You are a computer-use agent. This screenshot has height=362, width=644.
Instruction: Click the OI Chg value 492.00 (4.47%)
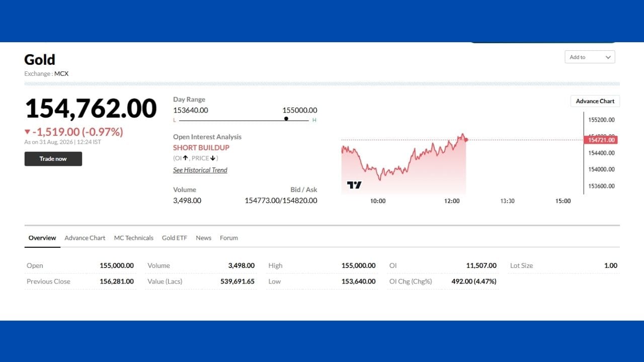click(x=474, y=282)
